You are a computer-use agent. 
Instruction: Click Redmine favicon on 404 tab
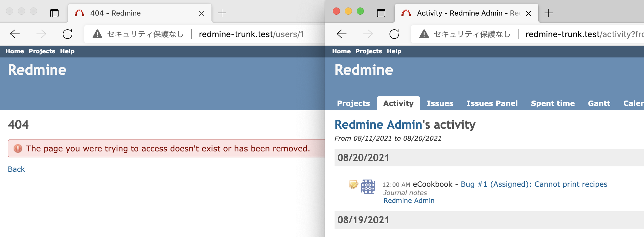coord(79,13)
